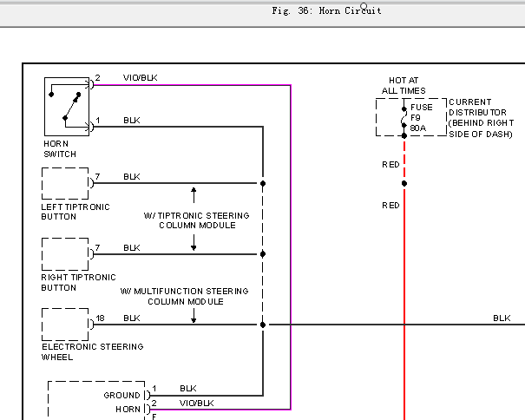The height and width of the screenshot is (420, 525).
Task: Click the junction dot on right Tiptronic wire
Action: point(263,254)
